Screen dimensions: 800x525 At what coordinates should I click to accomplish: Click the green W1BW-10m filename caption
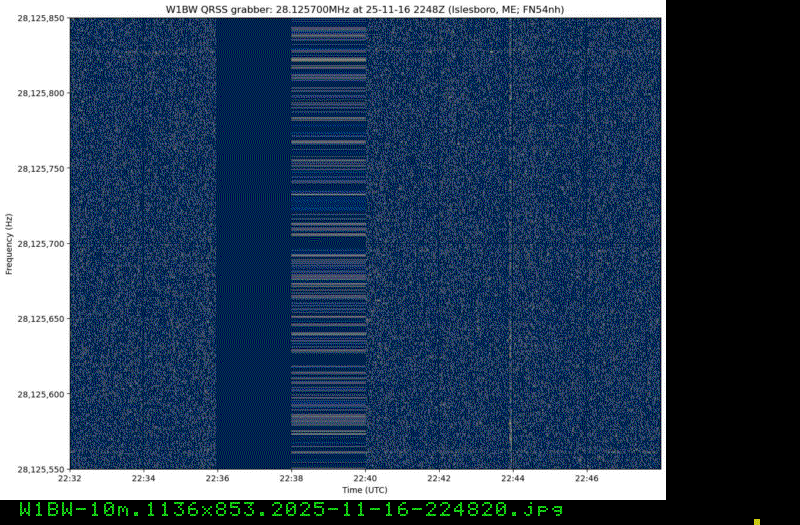point(291,510)
